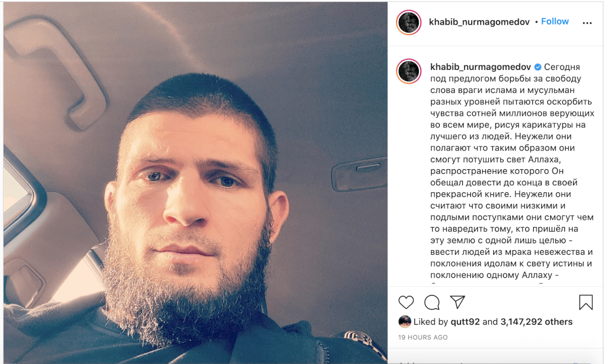Share the post with the paper plane icon
This screenshot has height=364, width=604.
click(457, 302)
